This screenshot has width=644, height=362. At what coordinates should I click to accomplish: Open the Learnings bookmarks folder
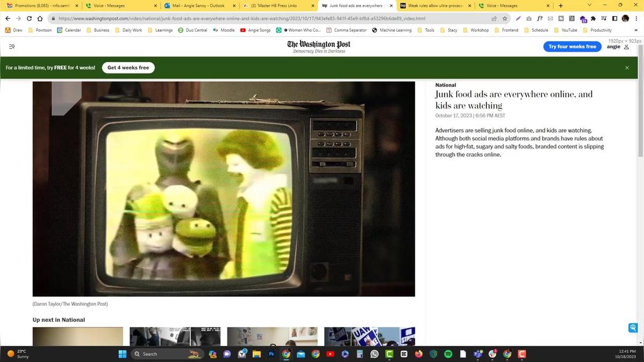point(160,30)
